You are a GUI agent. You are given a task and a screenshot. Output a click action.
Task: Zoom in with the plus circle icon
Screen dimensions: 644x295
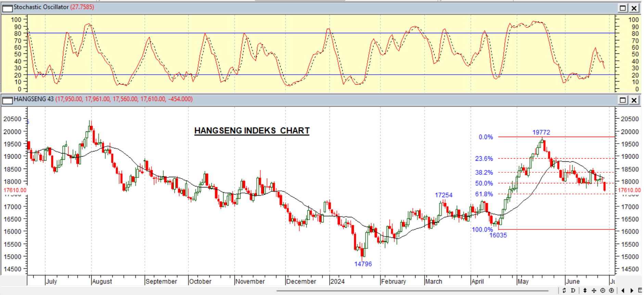point(611,291)
